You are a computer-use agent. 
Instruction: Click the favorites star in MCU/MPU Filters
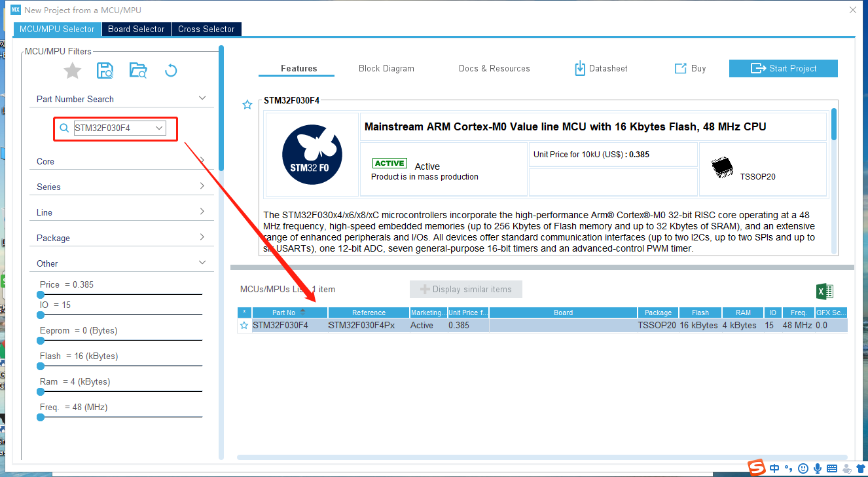73,71
